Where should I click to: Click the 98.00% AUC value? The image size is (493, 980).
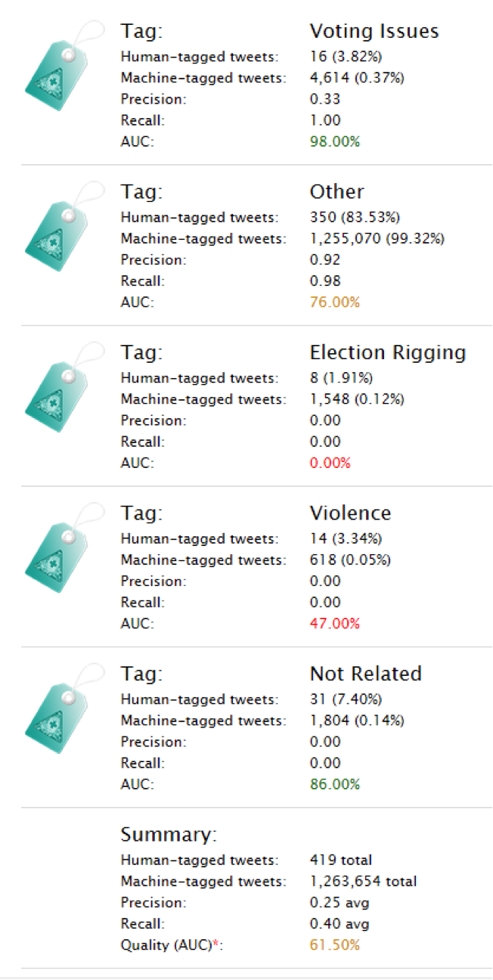point(335,141)
